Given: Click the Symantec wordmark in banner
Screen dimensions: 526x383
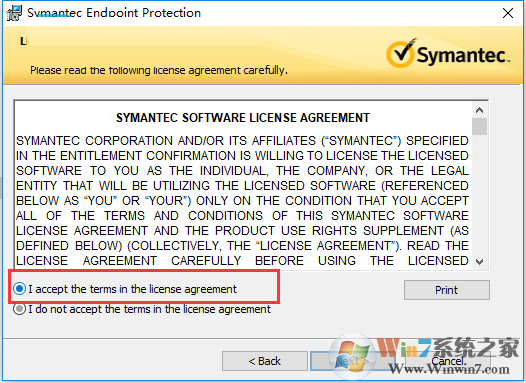Looking at the screenshot, I should point(463,55).
